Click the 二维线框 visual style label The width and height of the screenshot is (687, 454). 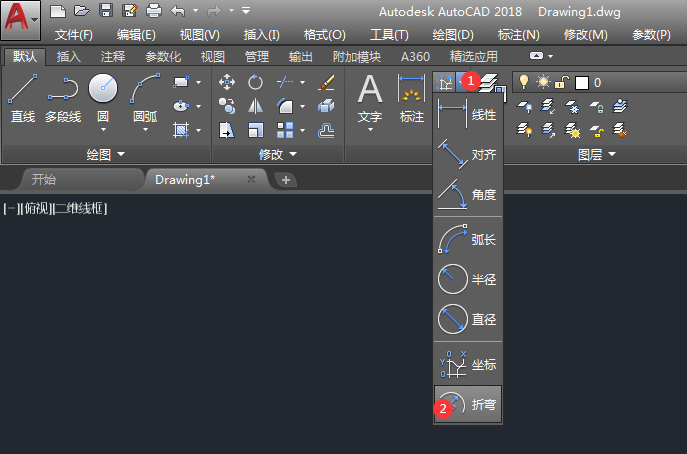(x=80, y=209)
